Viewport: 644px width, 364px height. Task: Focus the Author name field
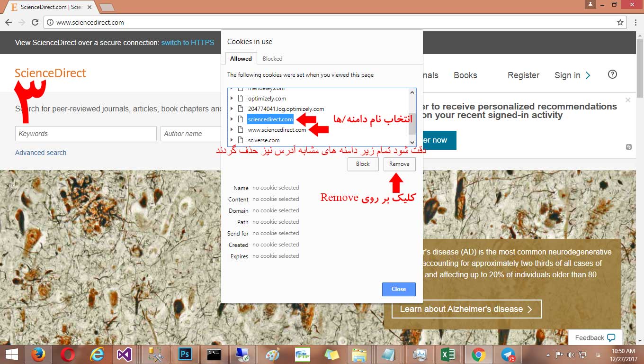(x=191, y=134)
